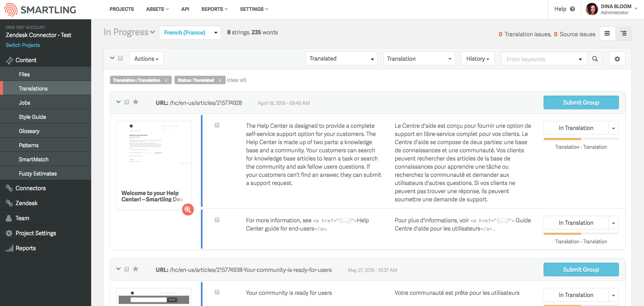Viewport: 644px width, 306px height.
Task: Click the Zendesk link icon in sidebar
Action: pyautogui.click(x=9, y=203)
